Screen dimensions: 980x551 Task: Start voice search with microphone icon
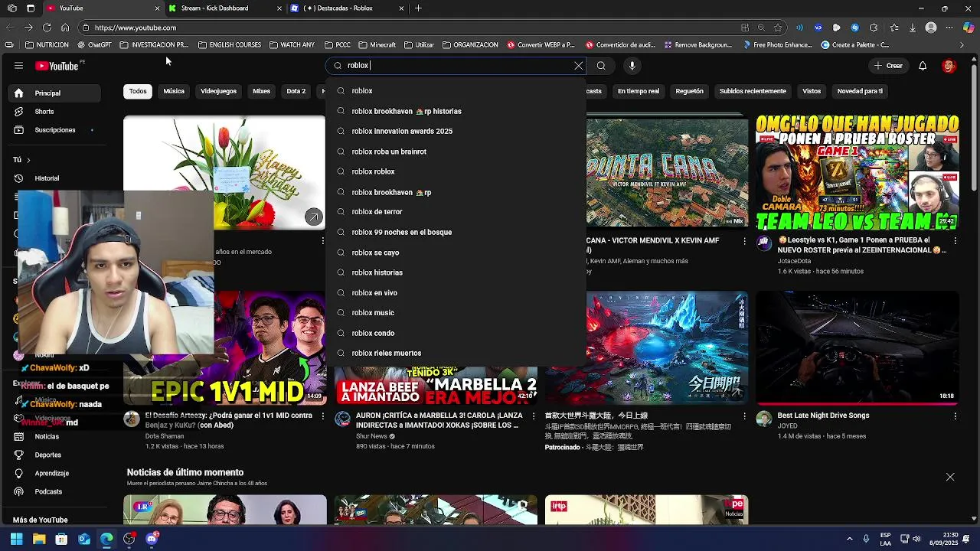(x=632, y=66)
